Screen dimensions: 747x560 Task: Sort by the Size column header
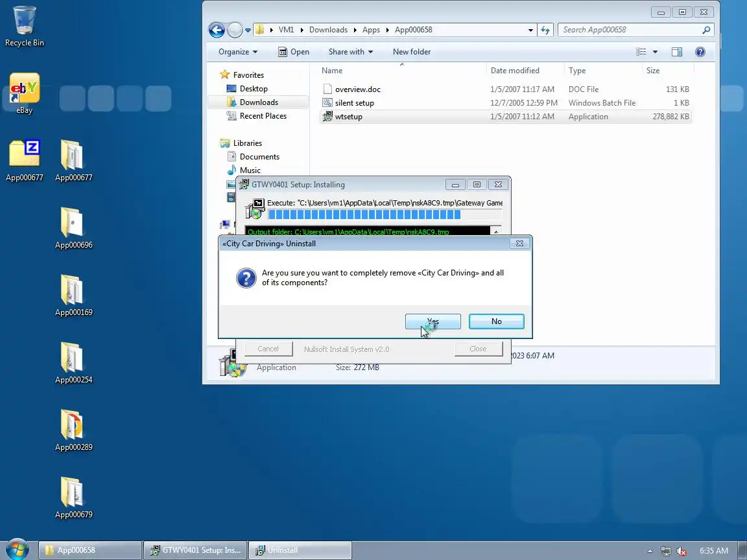[668, 71]
